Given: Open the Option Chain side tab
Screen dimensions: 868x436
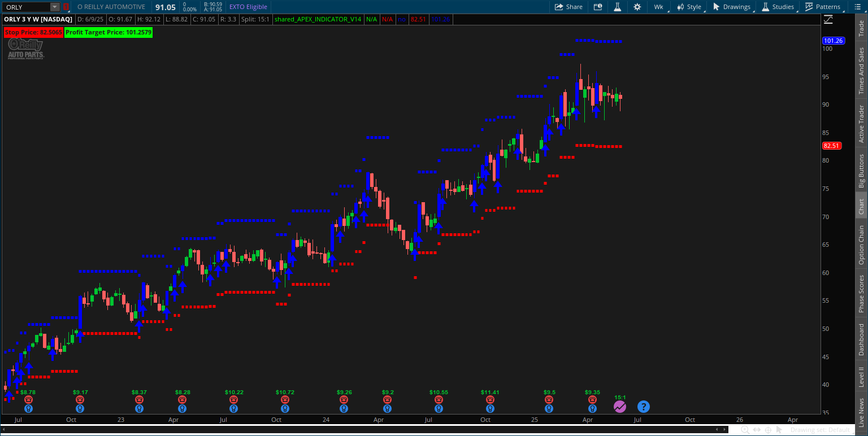Looking at the screenshot, I should (861, 245).
